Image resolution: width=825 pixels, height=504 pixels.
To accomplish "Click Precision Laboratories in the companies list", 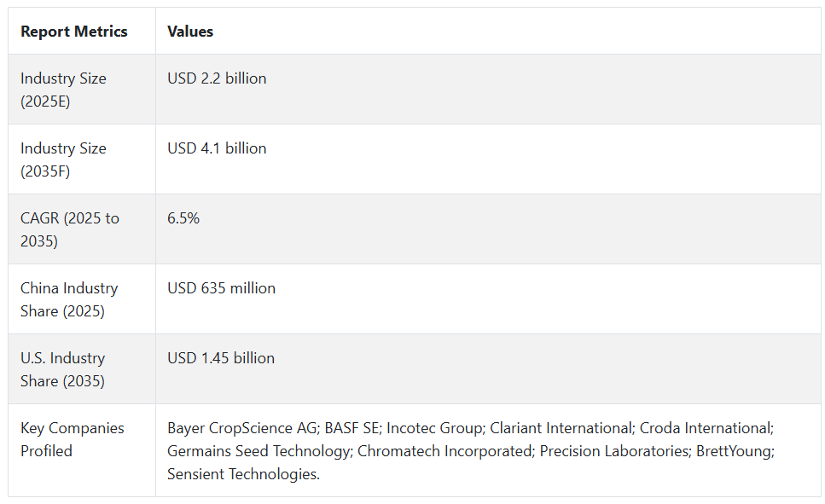I will 614,451.
